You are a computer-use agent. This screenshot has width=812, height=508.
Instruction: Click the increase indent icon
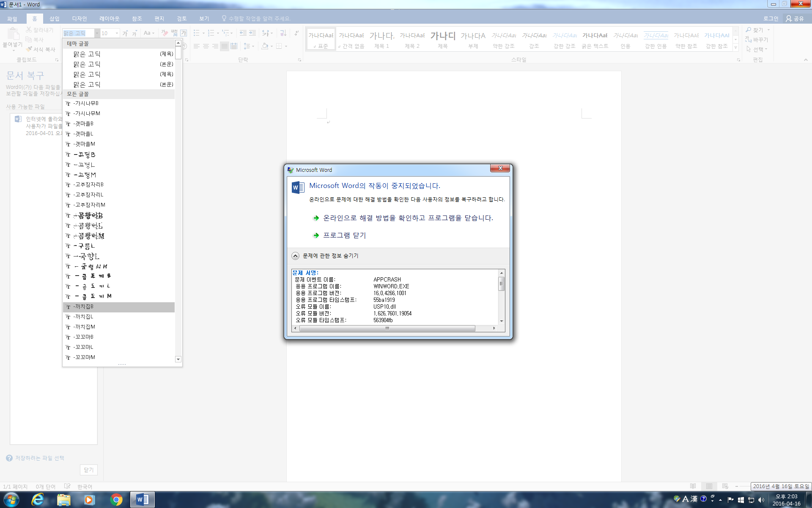(x=252, y=33)
